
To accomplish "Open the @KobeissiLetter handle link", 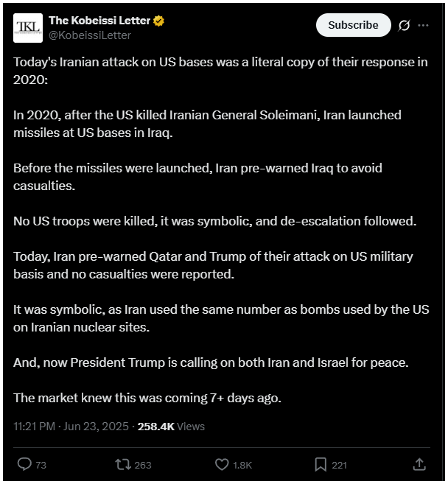I will (90, 35).
